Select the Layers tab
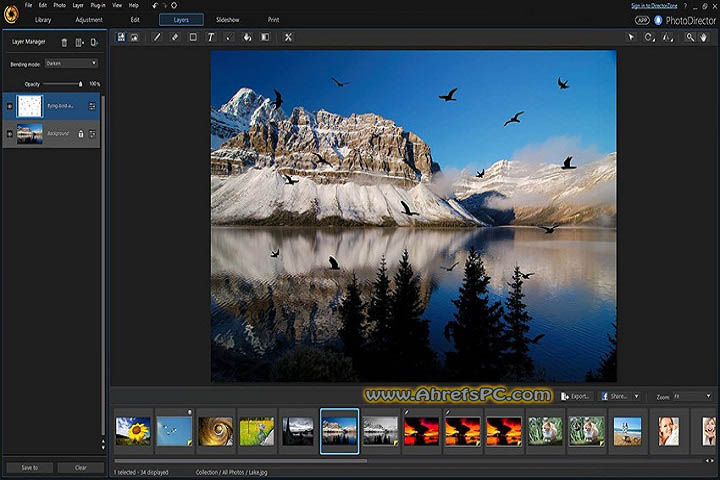Viewport: 720px width, 480px height. (x=181, y=20)
